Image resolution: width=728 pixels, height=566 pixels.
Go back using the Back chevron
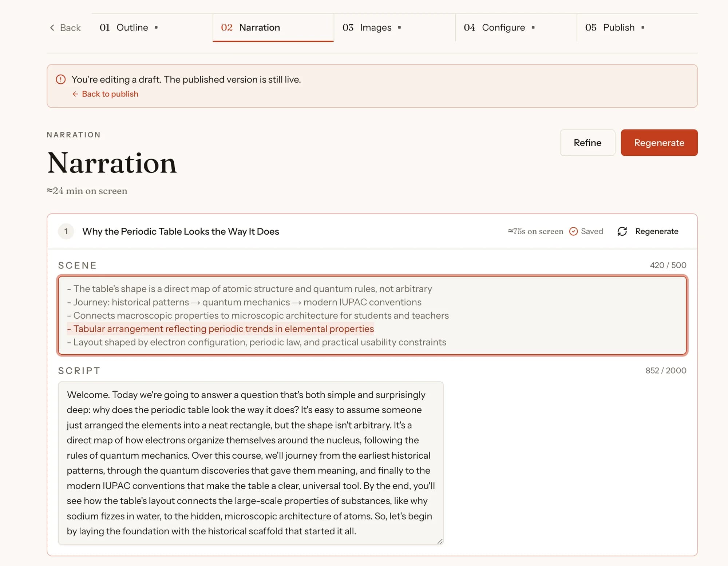(x=65, y=28)
